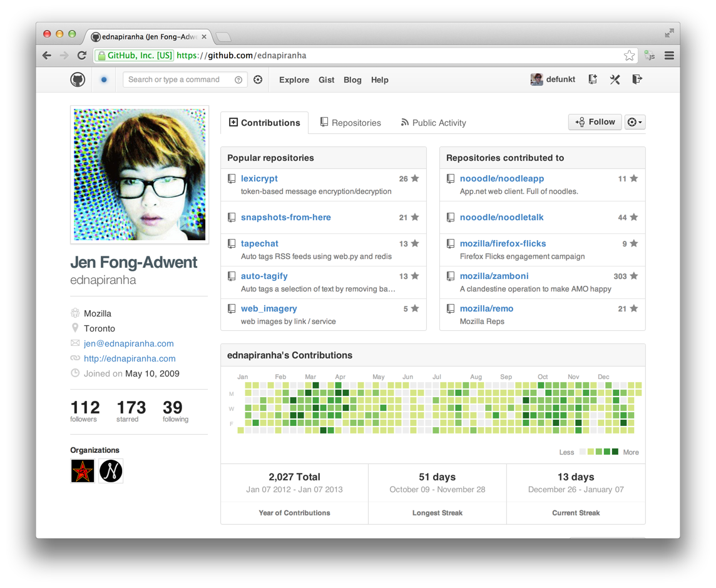716x588 pixels.
Task: Visit http://ednapiranha.com website link
Action: coord(130,358)
